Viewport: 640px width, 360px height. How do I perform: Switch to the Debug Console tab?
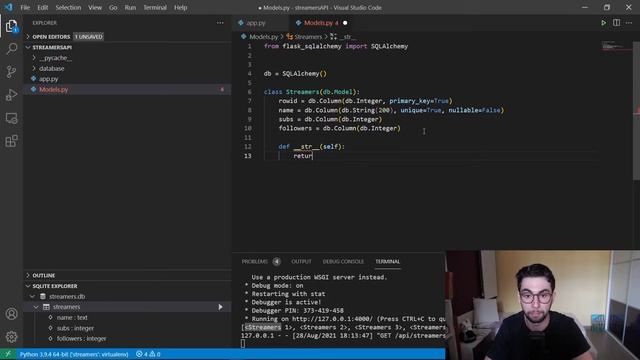343,262
